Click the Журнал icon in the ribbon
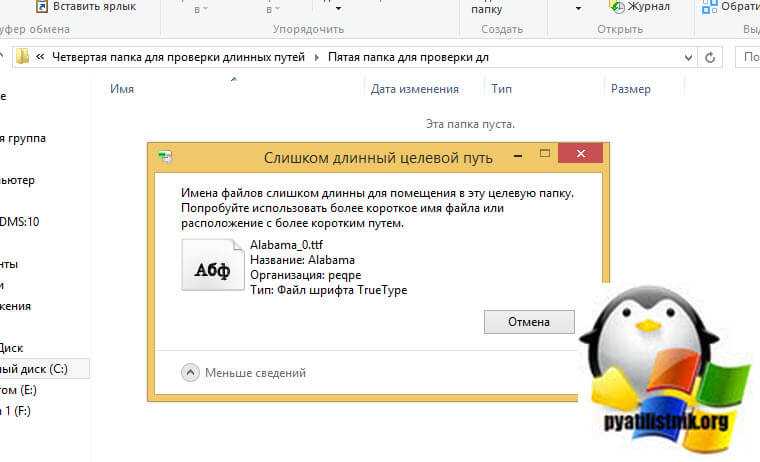Image resolution: width=760 pixels, height=462 pixels. pyautogui.click(x=617, y=6)
